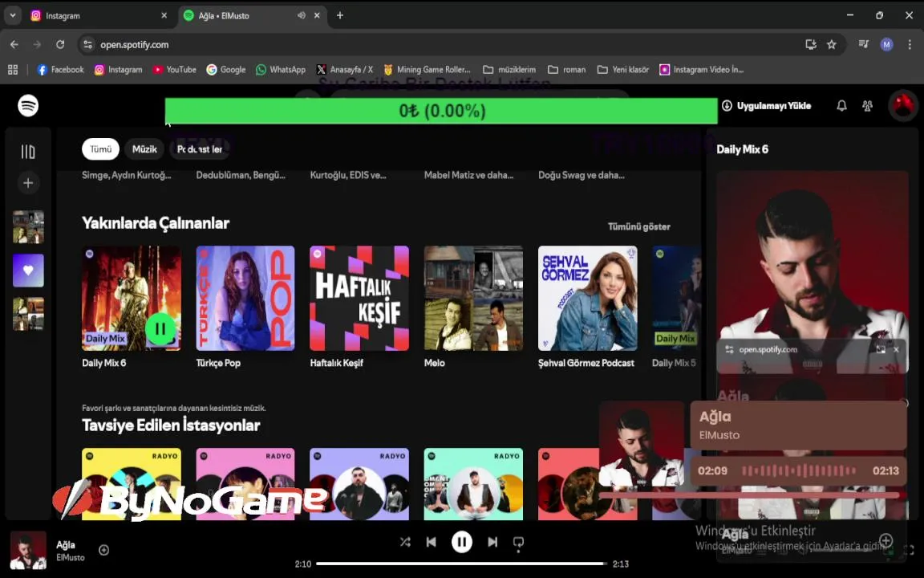Image resolution: width=924 pixels, height=578 pixels.
Task: Click the Tümünü göster link
Action: 638,226
